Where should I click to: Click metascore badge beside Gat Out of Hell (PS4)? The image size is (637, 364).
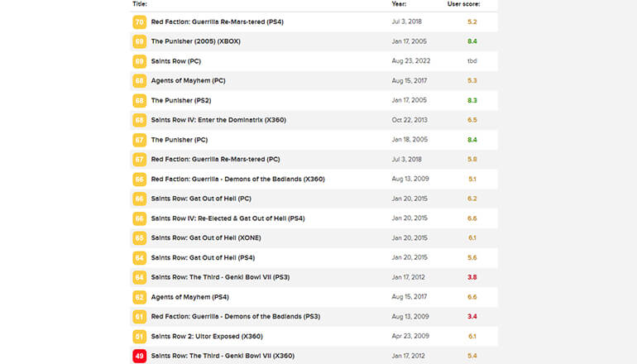coord(139,257)
